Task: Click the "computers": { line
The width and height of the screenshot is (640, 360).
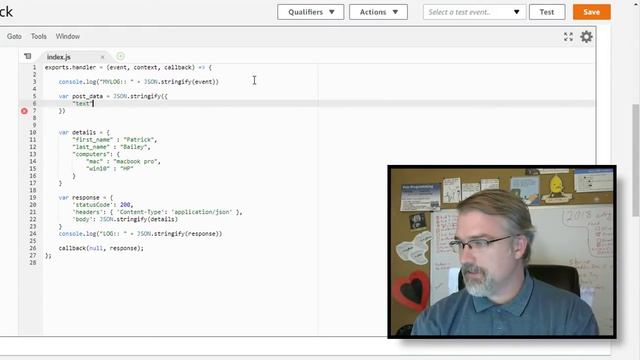Action: (x=96, y=154)
